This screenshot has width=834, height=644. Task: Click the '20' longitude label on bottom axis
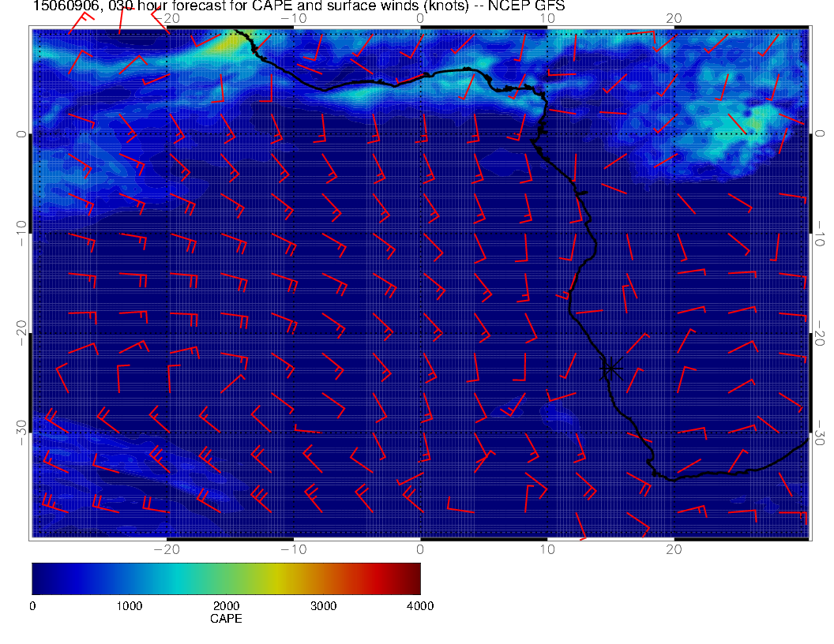[674, 549]
